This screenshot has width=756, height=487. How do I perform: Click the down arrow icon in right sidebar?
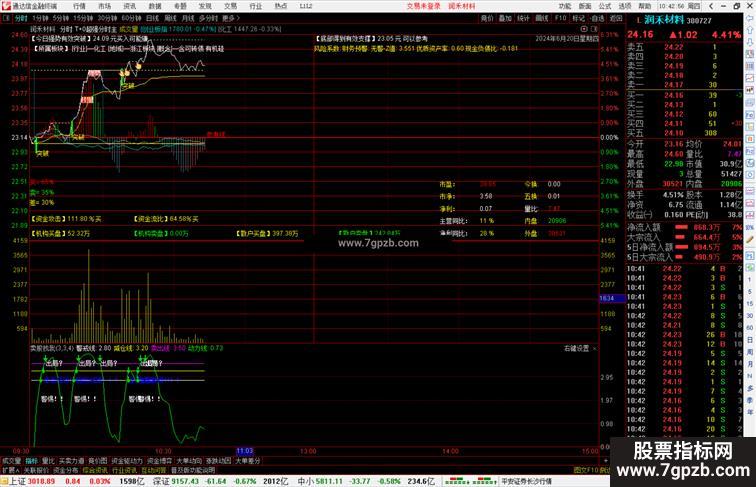(750, 42)
